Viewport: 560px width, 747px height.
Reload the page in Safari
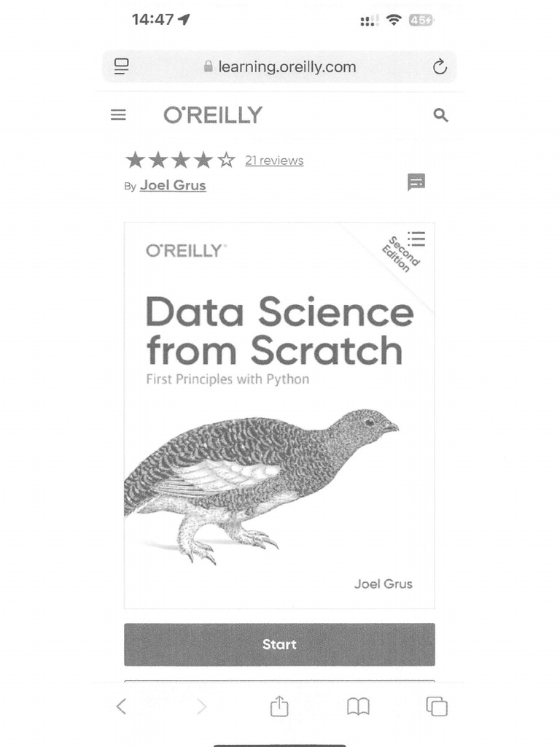click(x=439, y=68)
